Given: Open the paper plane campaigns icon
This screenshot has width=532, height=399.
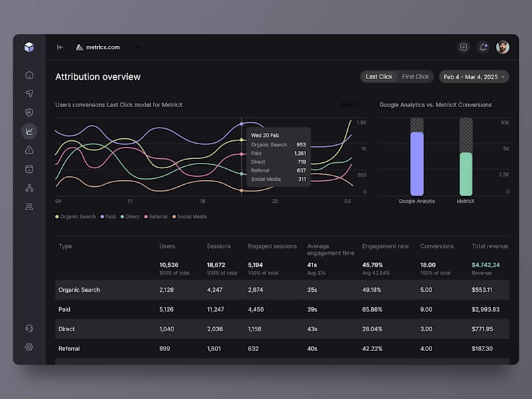Looking at the screenshot, I should 29,94.
